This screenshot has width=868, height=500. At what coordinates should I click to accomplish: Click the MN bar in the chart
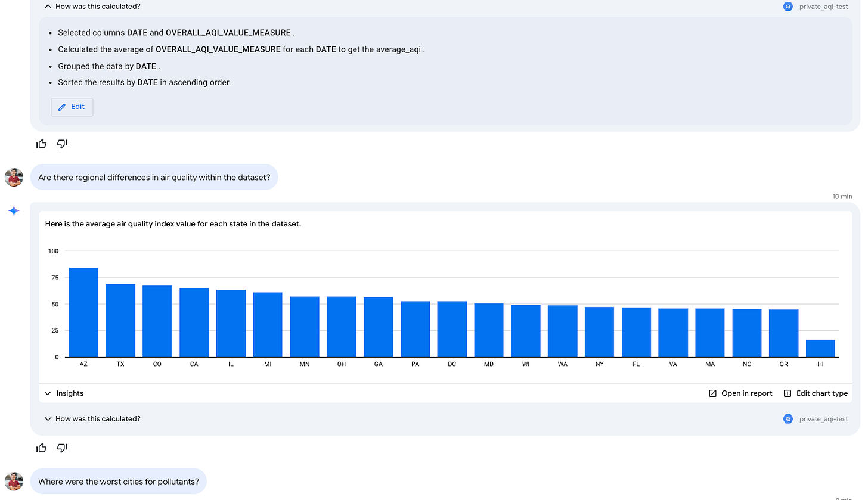[305, 327]
